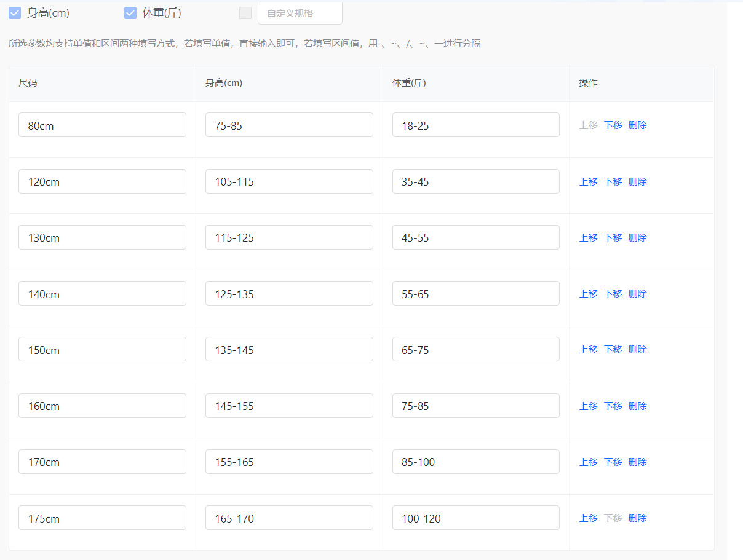The height and width of the screenshot is (560, 743).
Task: Click the 自定义规格 text input
Action: [300, 13]
